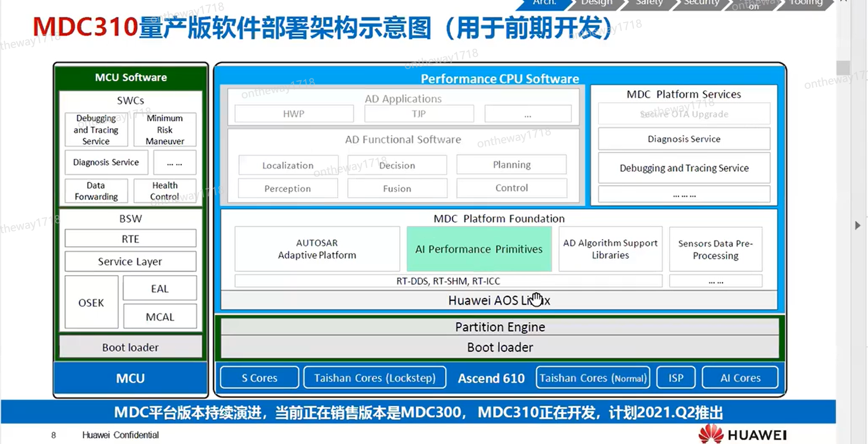The height and width of the screenshot is (444, 868).
Task: Click the RTE box under BSW
Action: tap(131, 239)
